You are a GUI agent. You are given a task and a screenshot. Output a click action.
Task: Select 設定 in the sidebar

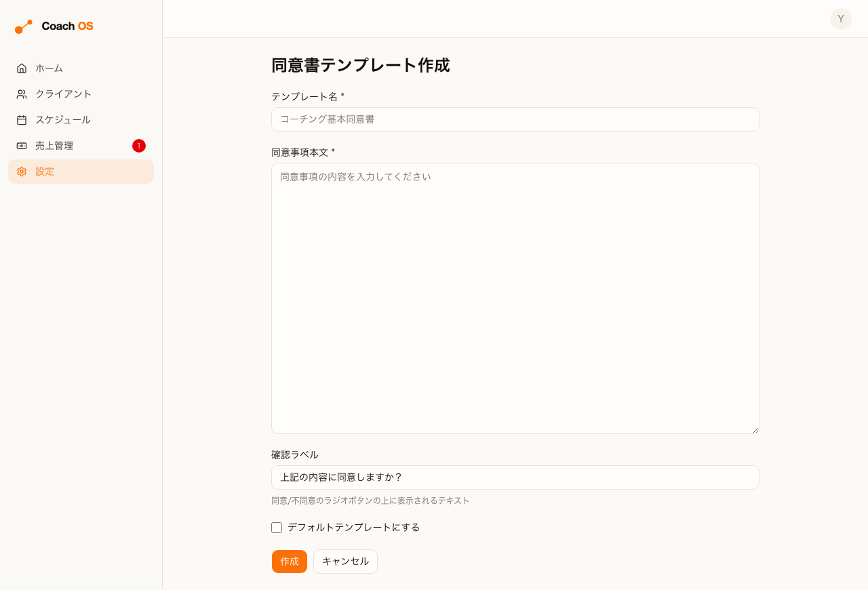click(81, 172)
